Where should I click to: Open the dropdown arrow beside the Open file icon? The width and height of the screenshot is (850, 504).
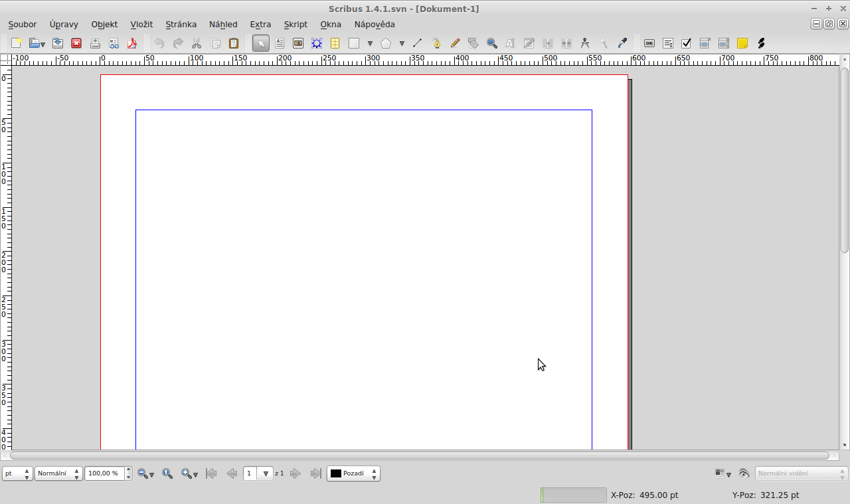point(43,44)
